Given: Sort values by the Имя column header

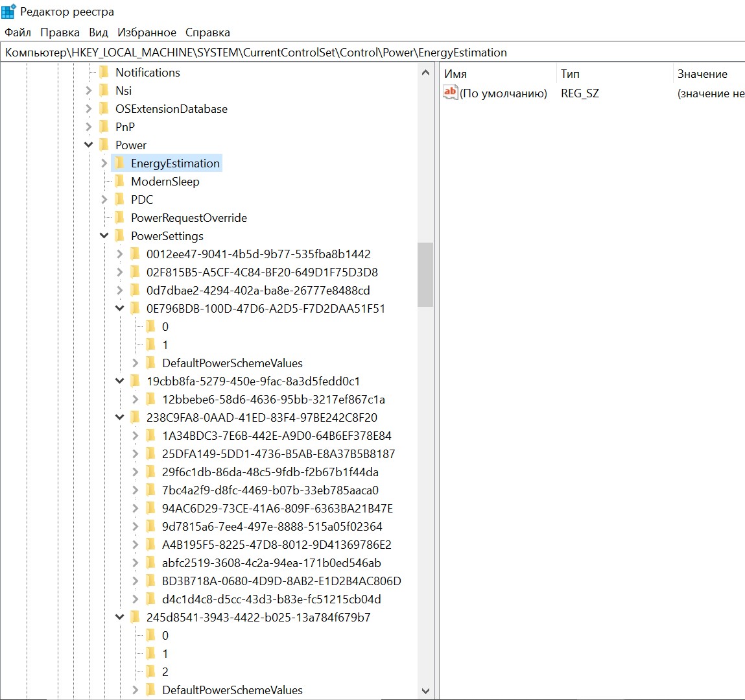Looking at the screenshot, I should (x=498, y=74).
